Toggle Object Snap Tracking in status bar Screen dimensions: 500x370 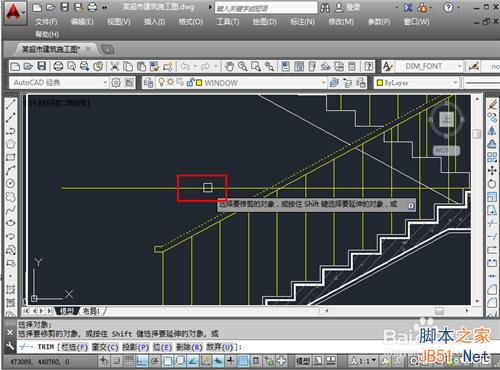point(193,361)
